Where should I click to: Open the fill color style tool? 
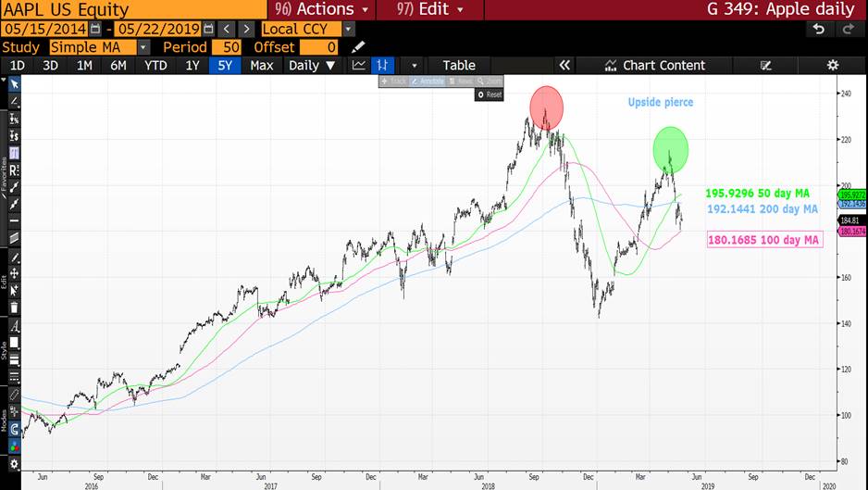[x=15, y=343]
